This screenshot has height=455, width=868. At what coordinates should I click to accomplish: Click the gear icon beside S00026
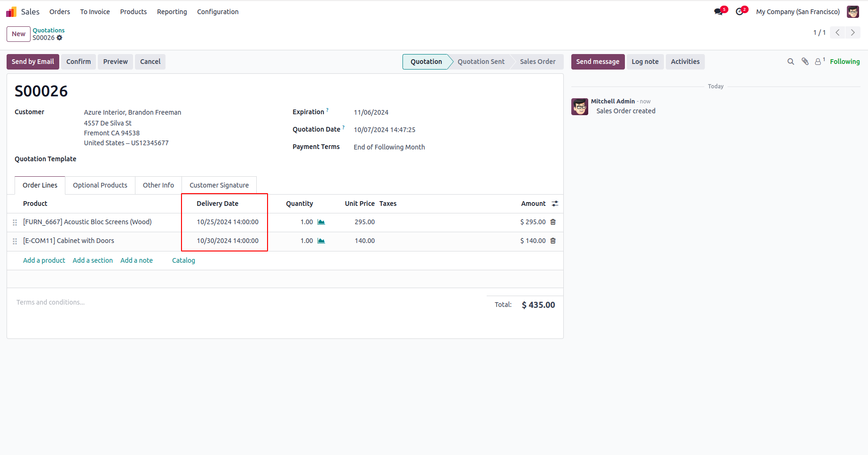tap(60, 38)
